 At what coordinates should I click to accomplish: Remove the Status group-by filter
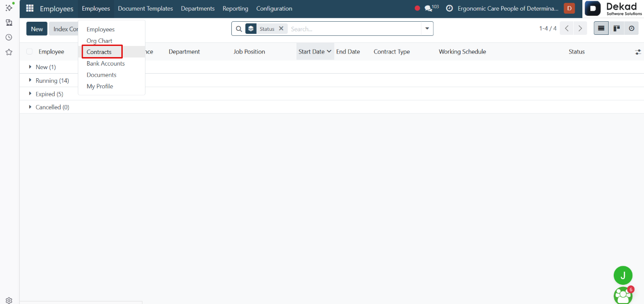coord(281,29)
